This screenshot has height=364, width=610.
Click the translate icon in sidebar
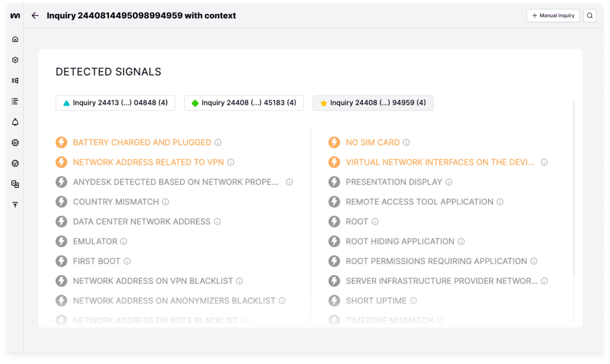(15, 184)
